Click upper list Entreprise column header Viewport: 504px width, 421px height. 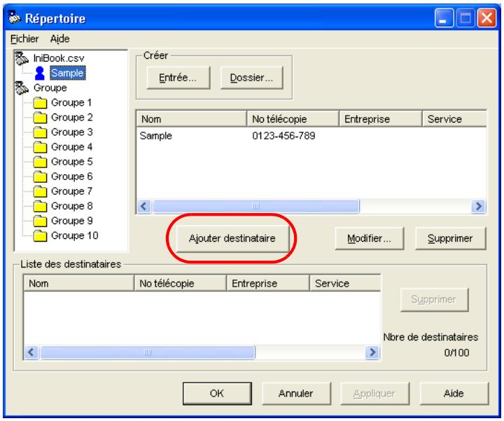(381, 119)
